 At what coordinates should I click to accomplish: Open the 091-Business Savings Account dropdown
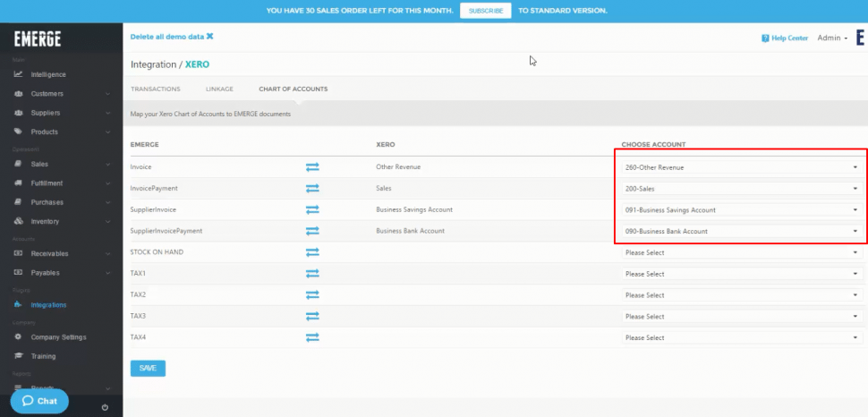tap(741, 210)
